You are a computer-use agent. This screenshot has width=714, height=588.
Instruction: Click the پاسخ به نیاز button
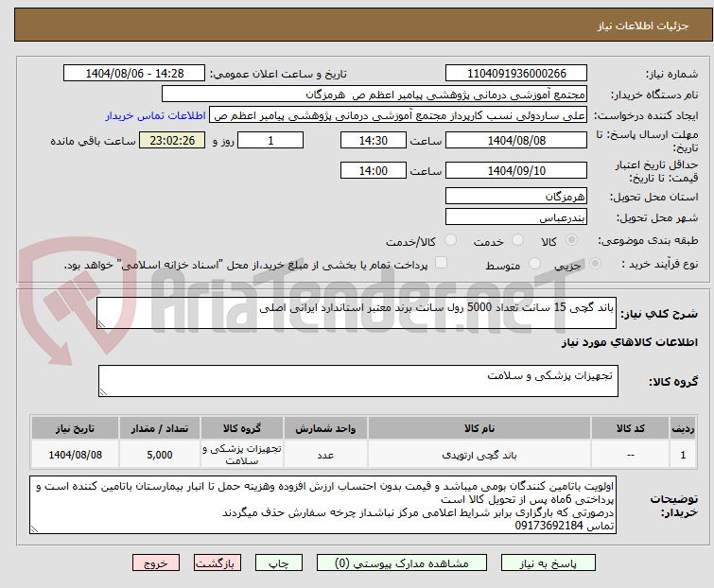coord(549,563)
